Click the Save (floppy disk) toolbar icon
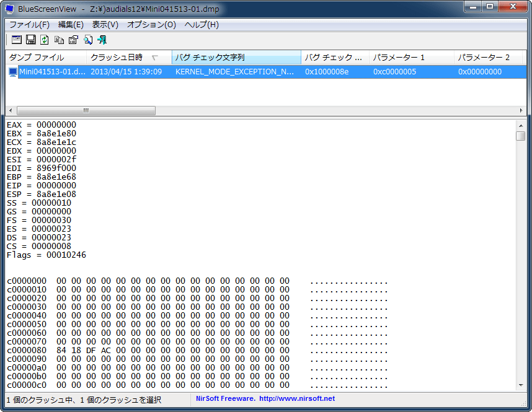This screenshot has width=532, height=412. [31, 40]
